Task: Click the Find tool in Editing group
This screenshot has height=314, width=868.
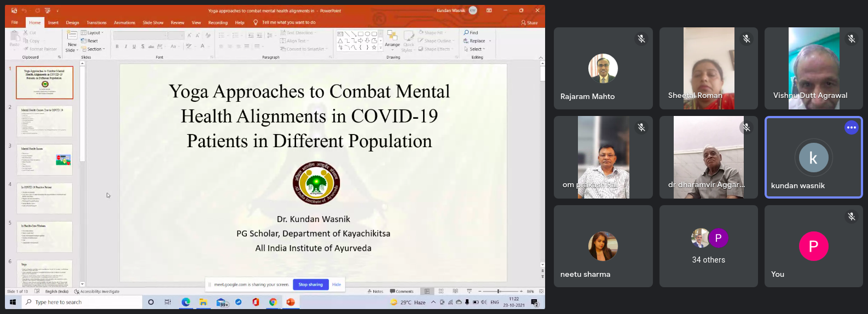Action: tap(471, 33)
